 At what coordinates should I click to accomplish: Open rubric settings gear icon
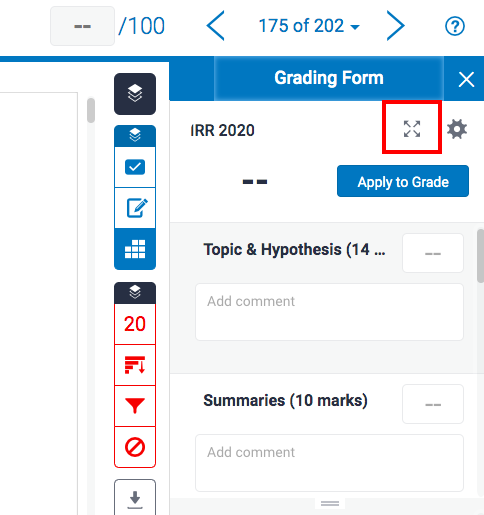457,129
